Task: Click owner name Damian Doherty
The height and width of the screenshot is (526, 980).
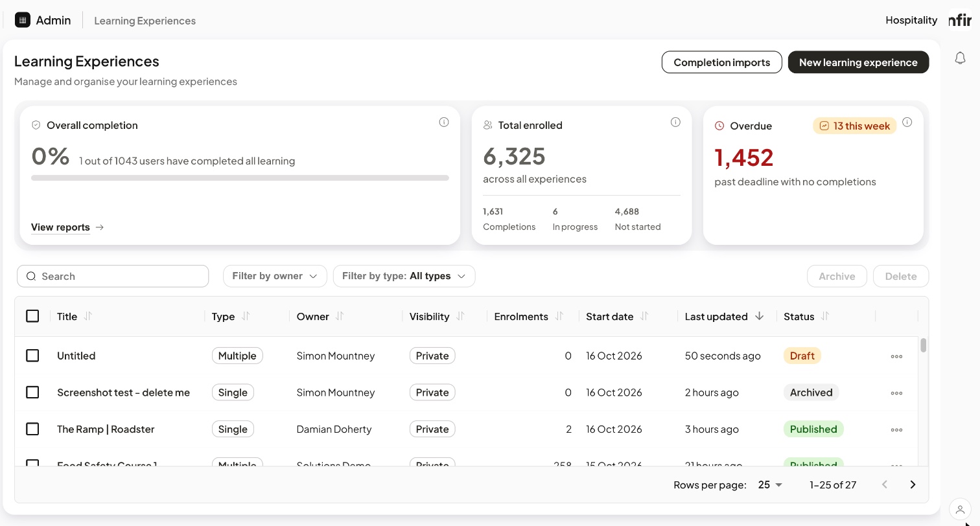Action: click(x=334, y=429)
